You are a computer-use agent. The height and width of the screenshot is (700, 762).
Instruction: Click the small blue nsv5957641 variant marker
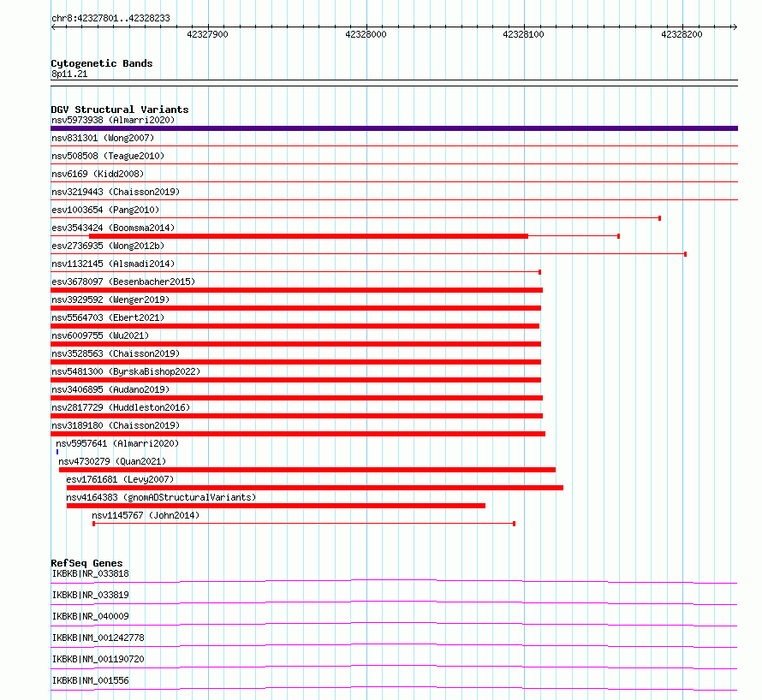tap(57, 452)
